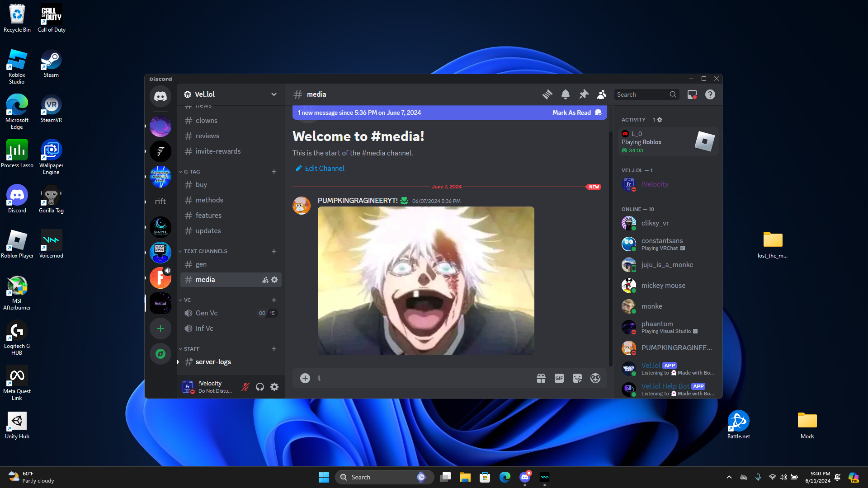Click the Edit Channel link
Image resolution: width=868 pixels, height=488 pixels.
[x=324, y=169]
